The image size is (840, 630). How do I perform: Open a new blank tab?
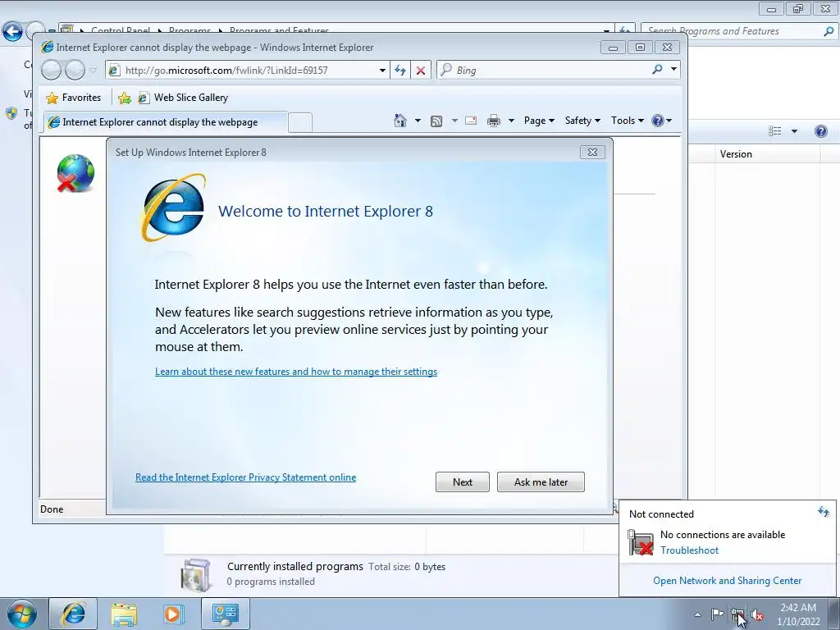300,123
